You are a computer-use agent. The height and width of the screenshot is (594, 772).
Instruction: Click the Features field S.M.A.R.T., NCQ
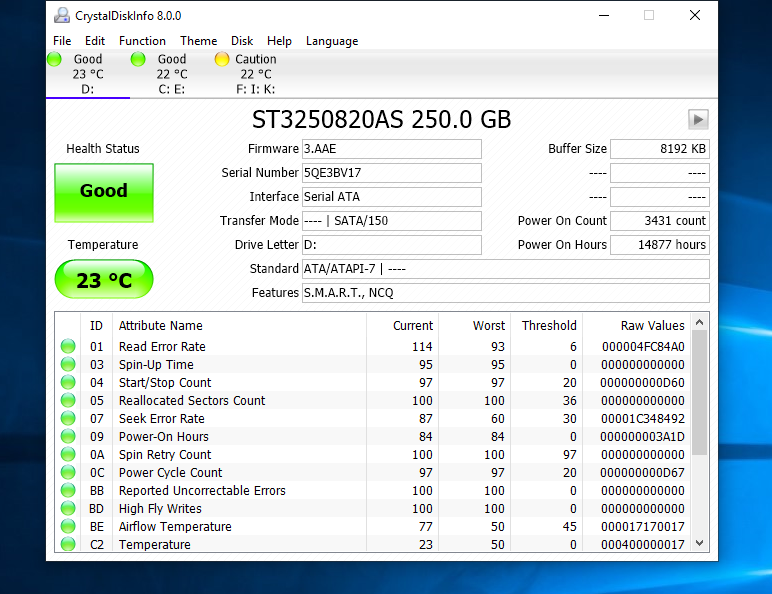506,293
